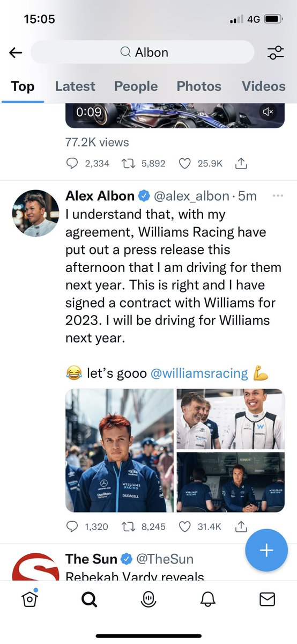
Task: Open direct messages envelope icon
Action: click(267, 600)
